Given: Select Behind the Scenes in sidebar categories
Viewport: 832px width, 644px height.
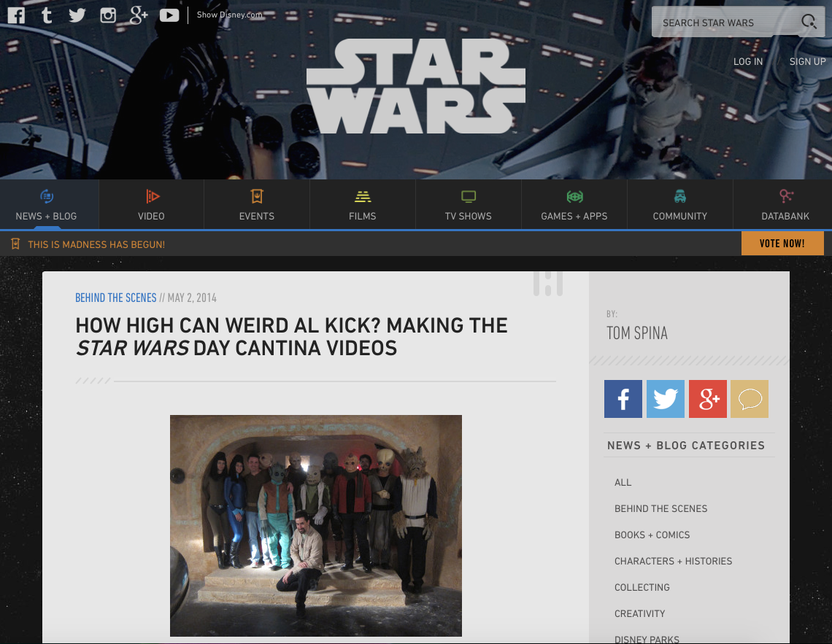Looking at the screenshot, I should pos(661,509).
